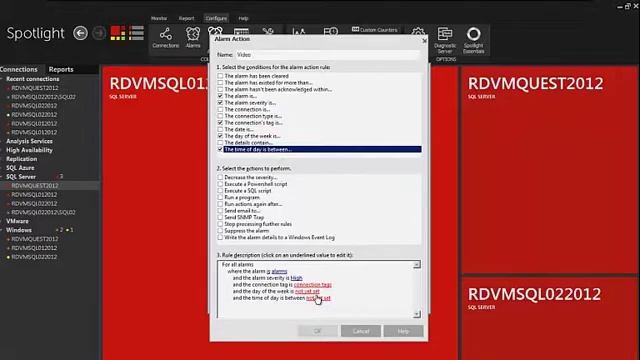Open the RDVMSQL022012 SQL Server tile
640x360 pixels.
coord(549,319)
